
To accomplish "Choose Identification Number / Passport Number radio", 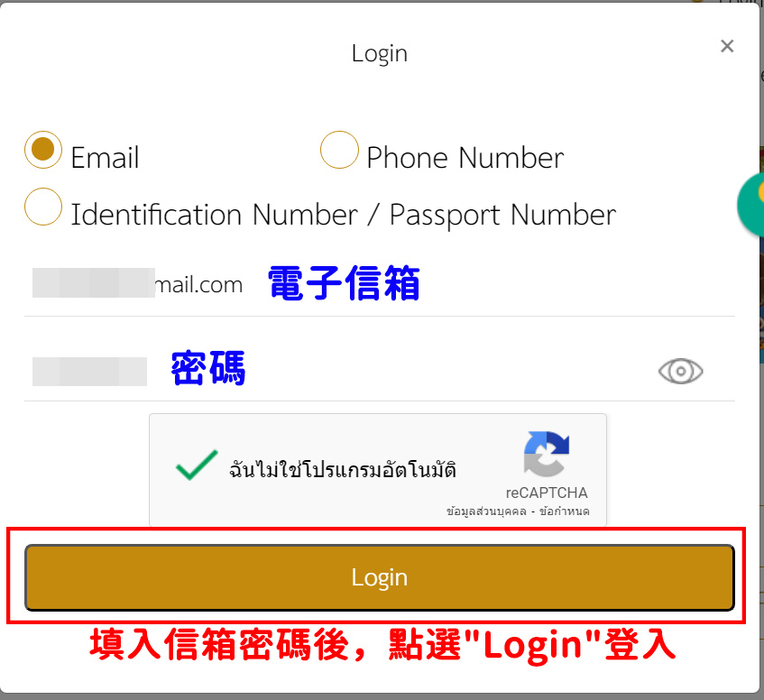I will pos(43,207).
